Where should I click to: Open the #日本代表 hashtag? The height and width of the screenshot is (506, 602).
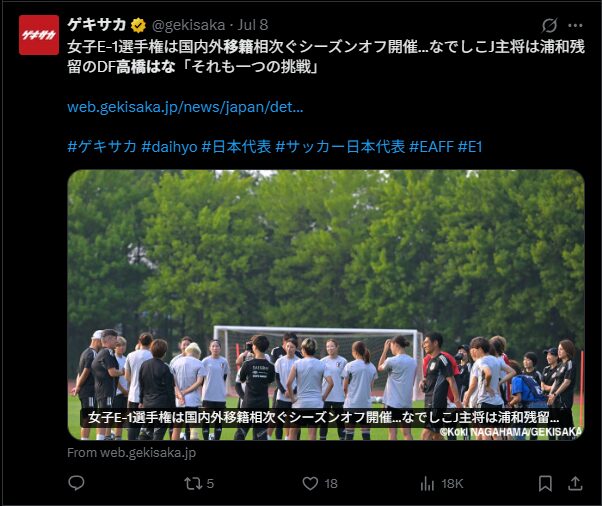(x=236, y=146)
